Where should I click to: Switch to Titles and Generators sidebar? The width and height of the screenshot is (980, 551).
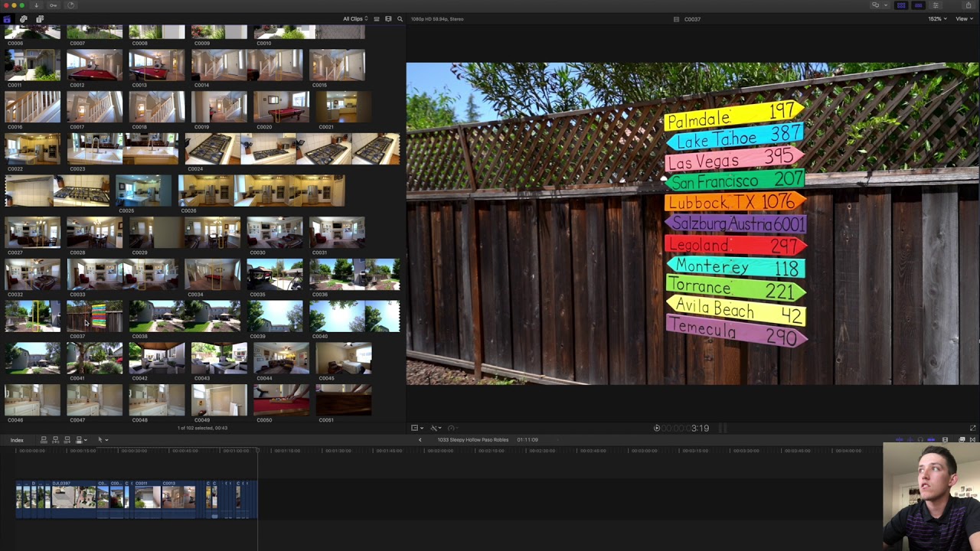[40, 19]
